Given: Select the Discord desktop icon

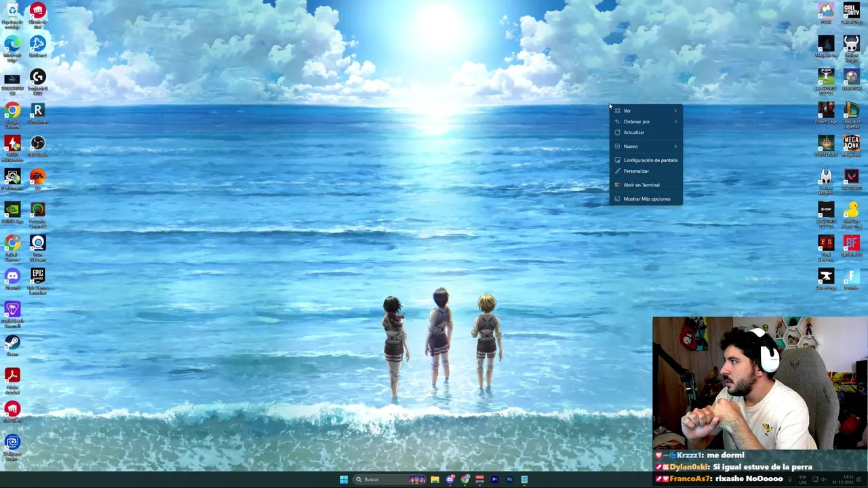Looking at the screenshot, I should click(x=12, y=279).
